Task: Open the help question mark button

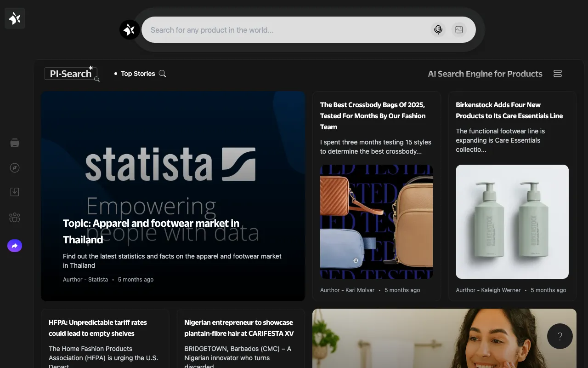Action: coord(560,336)
